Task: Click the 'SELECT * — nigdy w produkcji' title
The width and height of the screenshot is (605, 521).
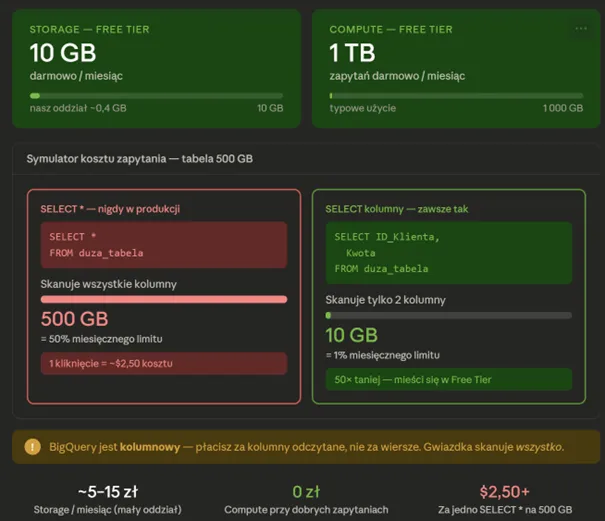Action: [110, 209]
